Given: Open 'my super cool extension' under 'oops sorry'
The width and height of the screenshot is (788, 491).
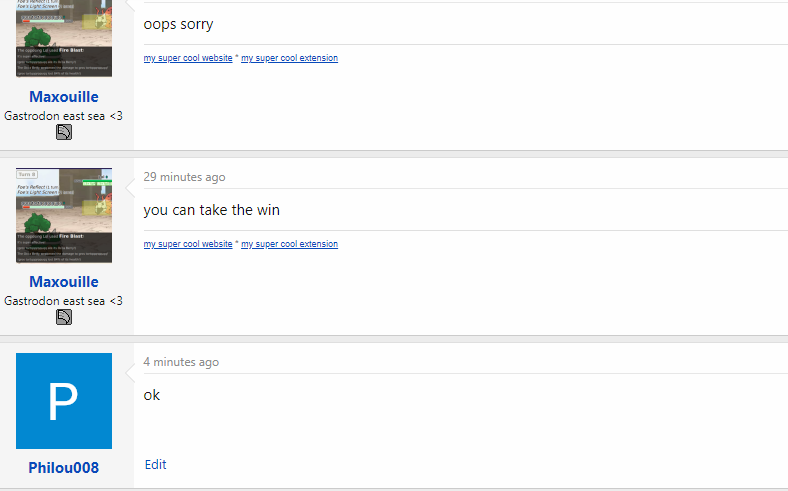Looking at the screenshot, I should click(x=289, y=58).
